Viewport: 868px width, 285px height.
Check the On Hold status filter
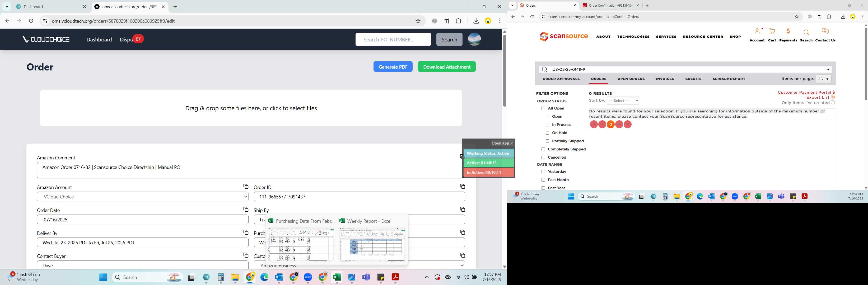coord(547,133)
